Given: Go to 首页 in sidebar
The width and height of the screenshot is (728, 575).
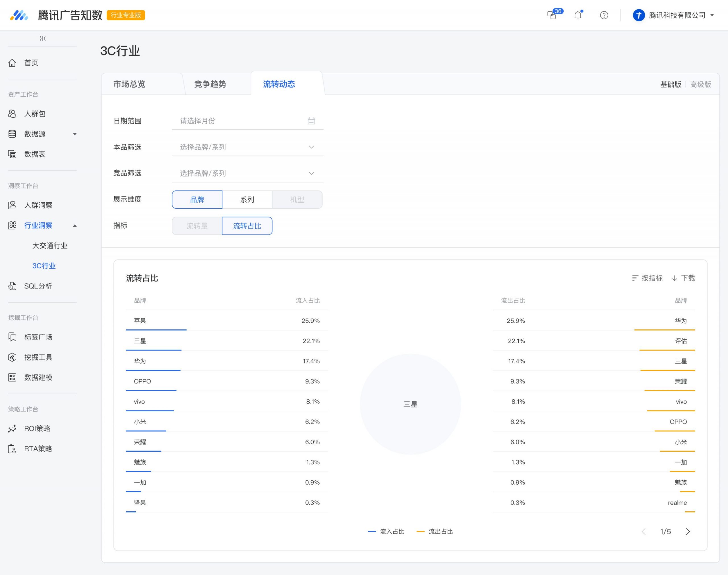Looking at the screenshot, I should (x=31, y=63).
